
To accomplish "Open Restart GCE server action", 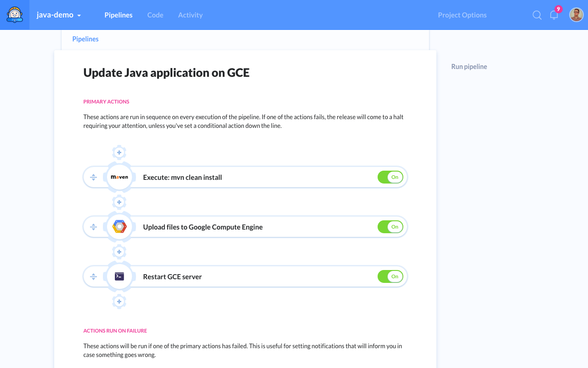I will tap(172, 277).
